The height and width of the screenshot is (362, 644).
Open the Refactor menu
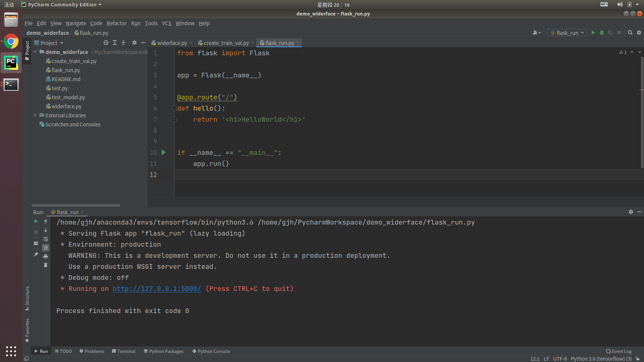point(116,23)
